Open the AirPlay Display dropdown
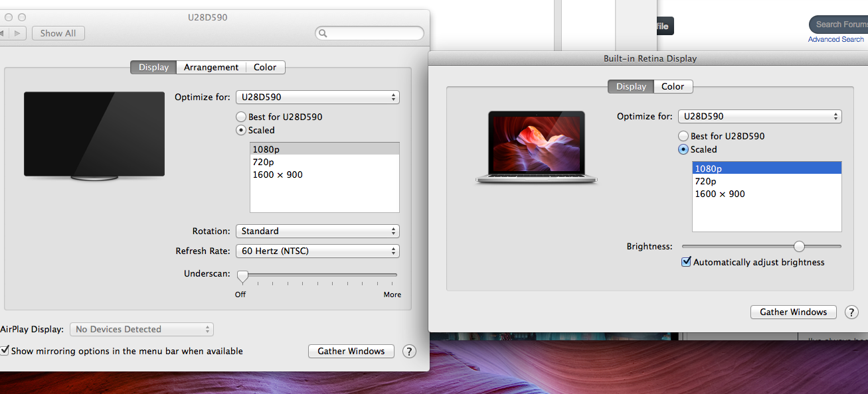Viewport: 868px width, 394px height. (142, 329)
